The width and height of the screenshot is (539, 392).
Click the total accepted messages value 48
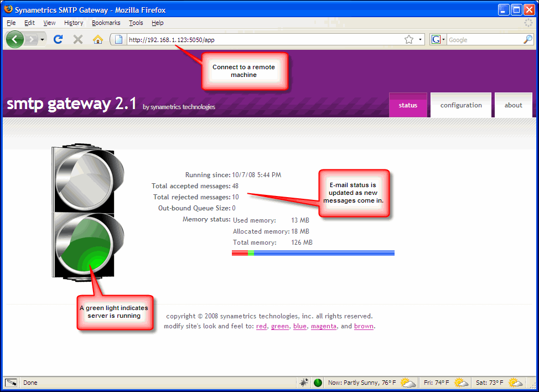click(235, 186)
